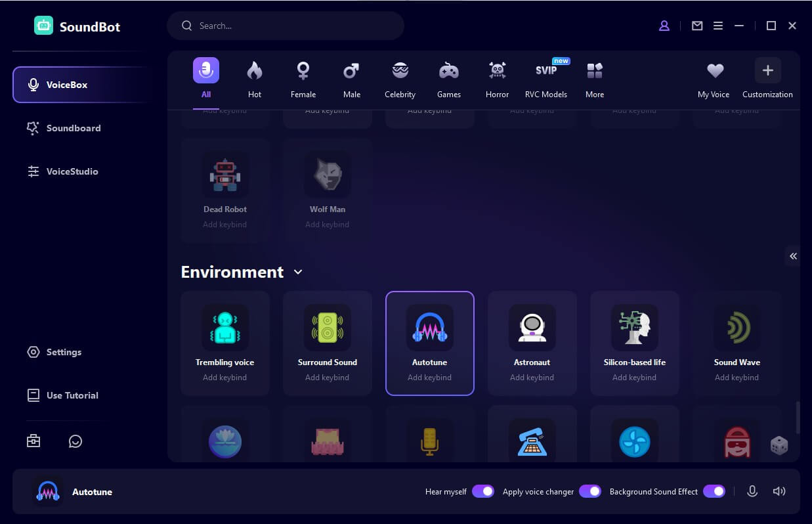
Task: Toggle Background Sound Effect off
Action: click(714, 491)
